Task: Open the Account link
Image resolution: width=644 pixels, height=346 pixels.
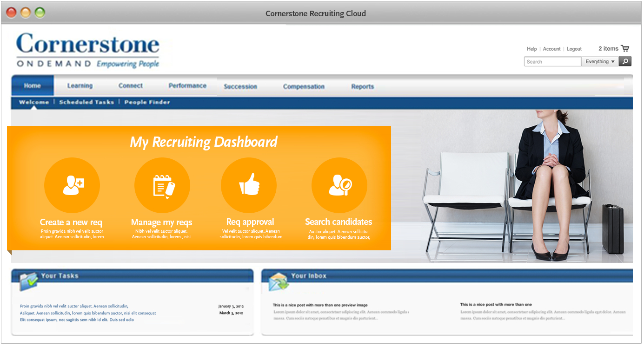Action: tap(552, 49)
